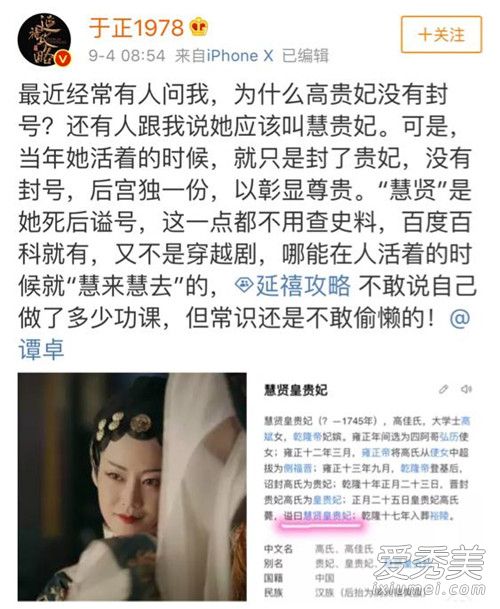Tap the super-topic icon before 延禧攻略

point(244,285)
